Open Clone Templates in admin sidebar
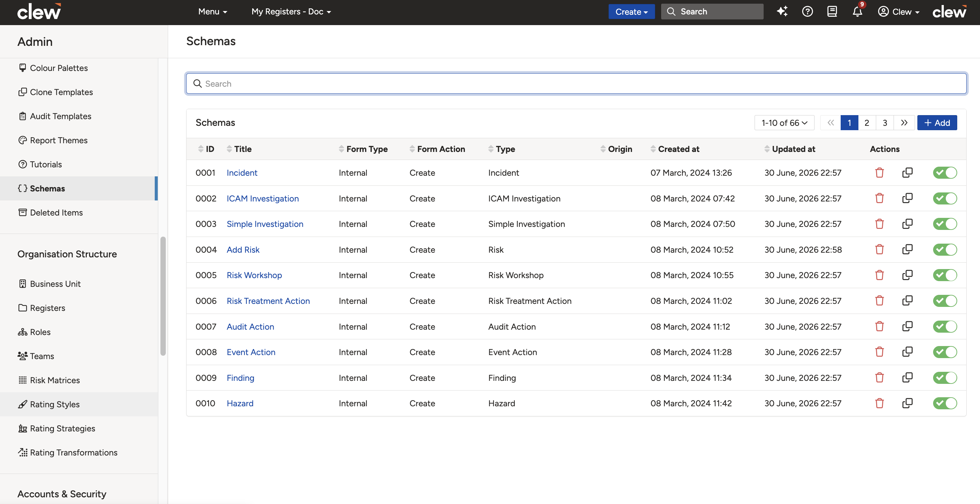This screenshot has width=980, height=504. pos(79,92)
